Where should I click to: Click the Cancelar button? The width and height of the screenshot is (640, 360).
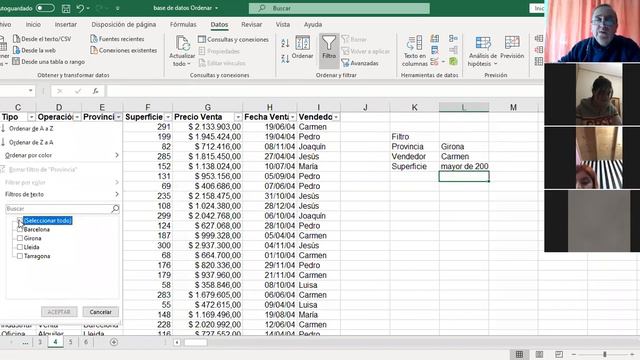(x=100, y=312)
